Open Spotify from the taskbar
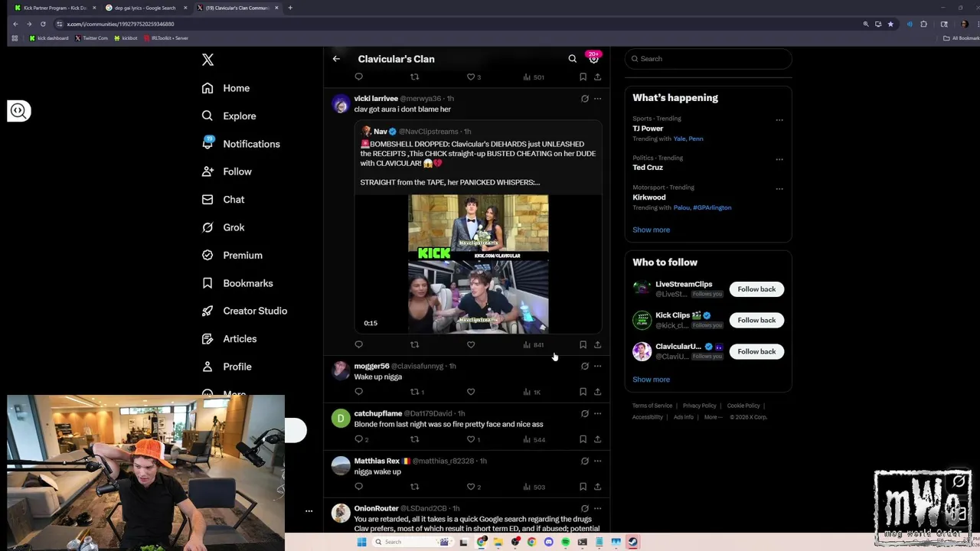980x551 pixels. coord(565,542)
